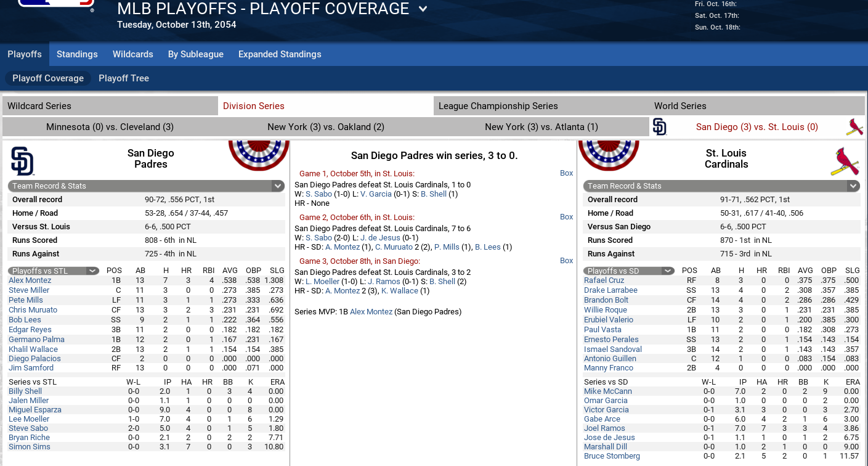
Task: Open the Game 1 Box score link
Action: pos(566,173)
